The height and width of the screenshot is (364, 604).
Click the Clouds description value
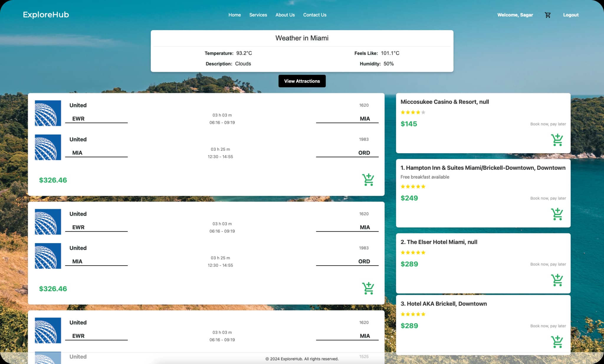click(243, 64)
